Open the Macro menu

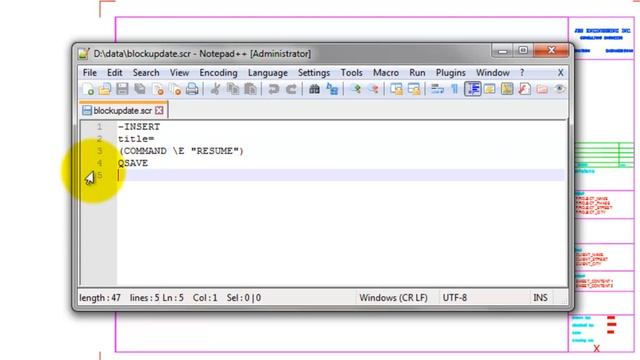386,73
